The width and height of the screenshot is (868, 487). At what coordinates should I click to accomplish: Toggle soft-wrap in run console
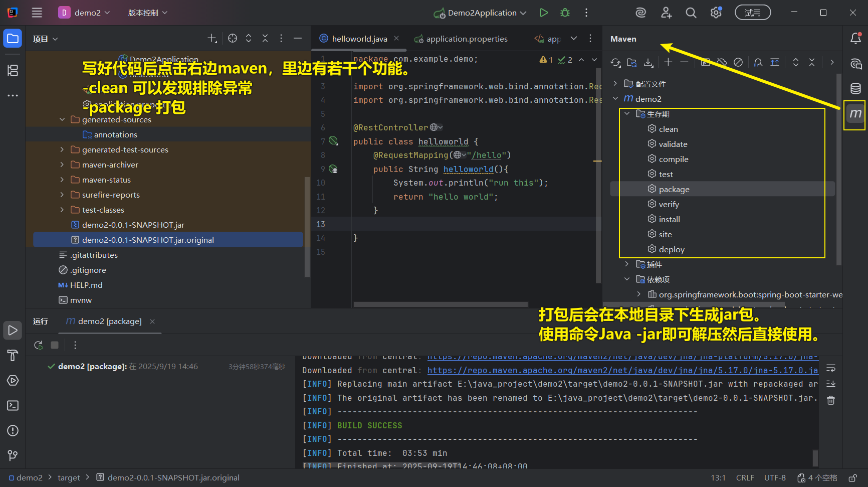point(831,369)
